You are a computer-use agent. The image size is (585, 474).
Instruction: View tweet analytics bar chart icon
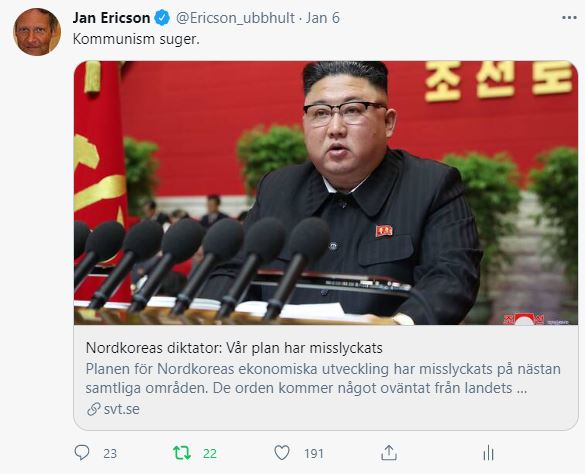point(488,453)
